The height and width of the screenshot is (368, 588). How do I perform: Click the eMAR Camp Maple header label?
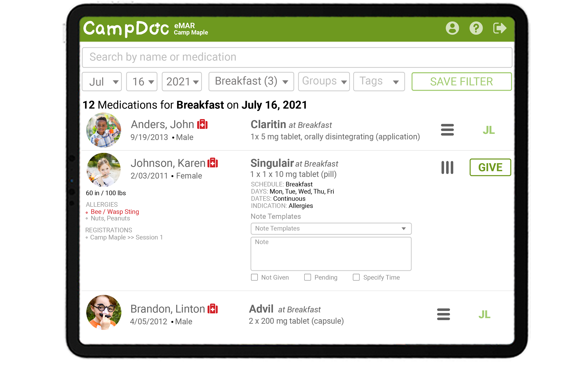(191, 29)
